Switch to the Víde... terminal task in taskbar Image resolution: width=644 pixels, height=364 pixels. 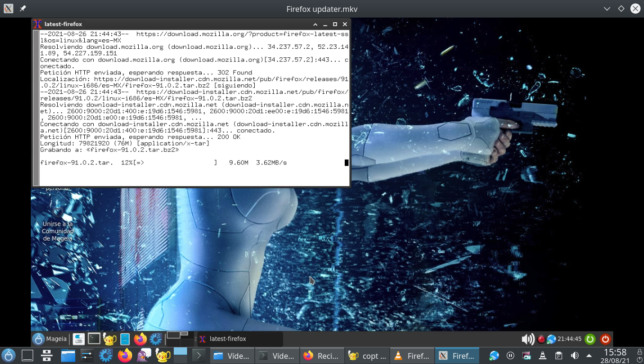click(x=277, y=355)
